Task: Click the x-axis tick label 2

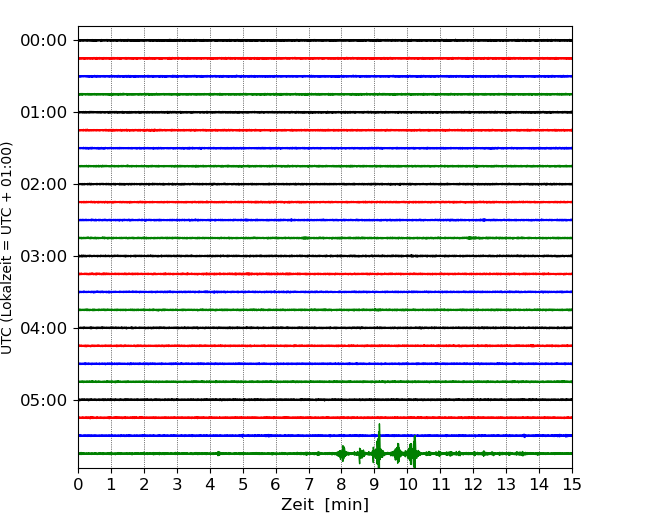Action: (144, 484)
